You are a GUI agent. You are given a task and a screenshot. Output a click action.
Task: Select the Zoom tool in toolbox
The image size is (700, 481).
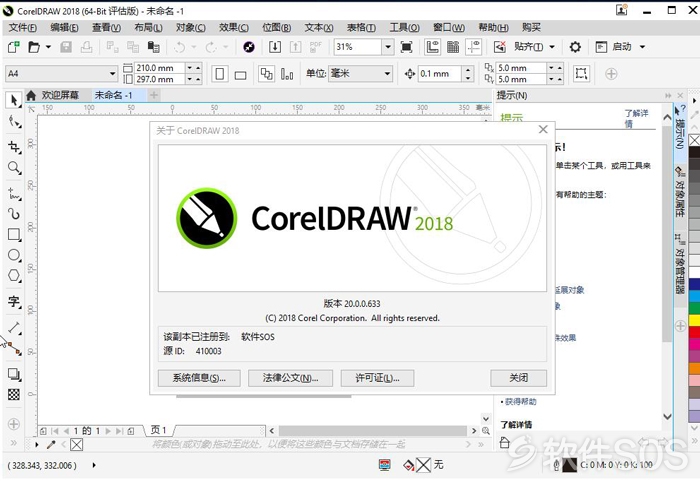[x=14, y=167]
